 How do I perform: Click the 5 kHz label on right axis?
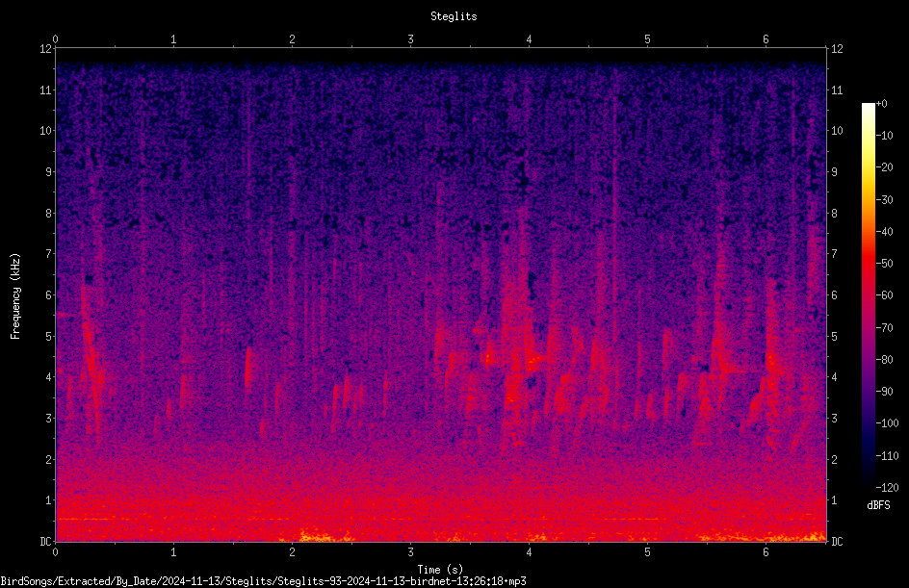(x=834, y=336)
